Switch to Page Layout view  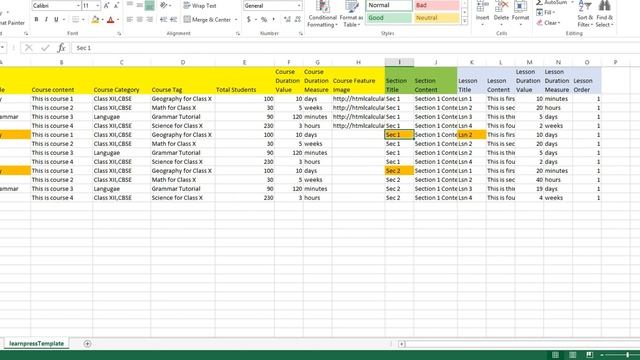pyautogui.click(x=573, y=355)
